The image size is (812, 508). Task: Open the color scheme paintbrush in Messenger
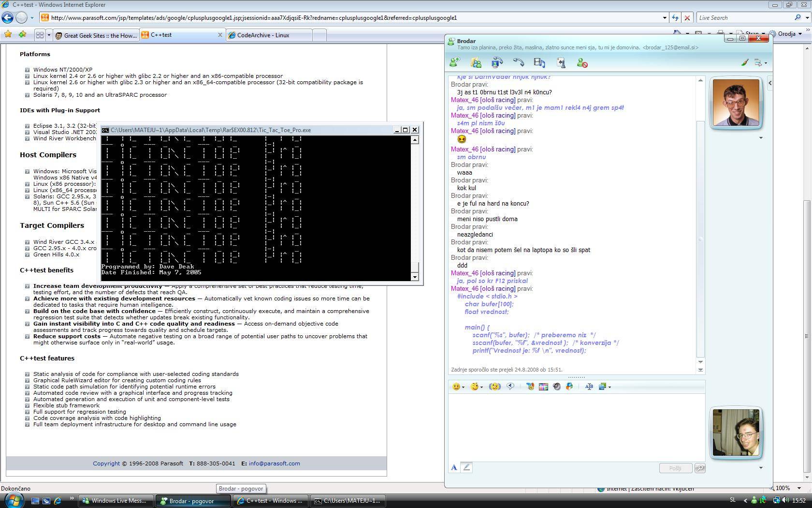(x=745, y=62)
